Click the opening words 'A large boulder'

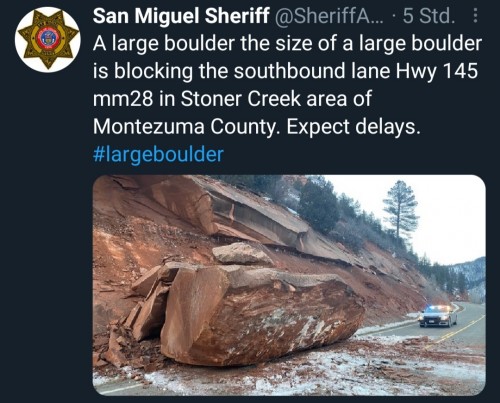pos(163,43)
